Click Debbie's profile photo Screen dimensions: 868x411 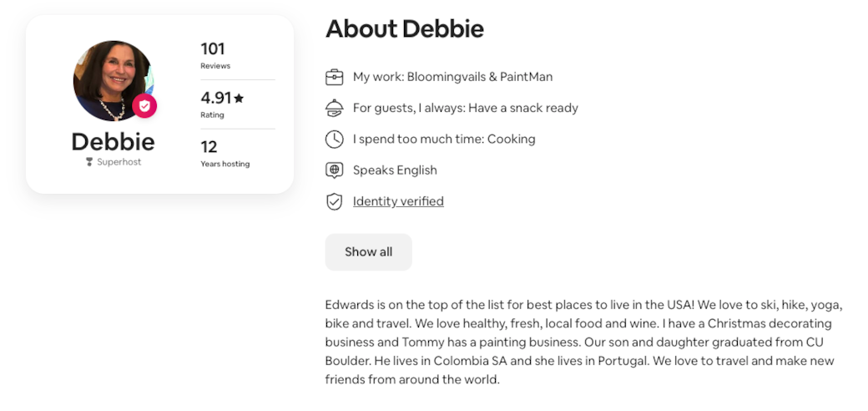tap(110, 80)
